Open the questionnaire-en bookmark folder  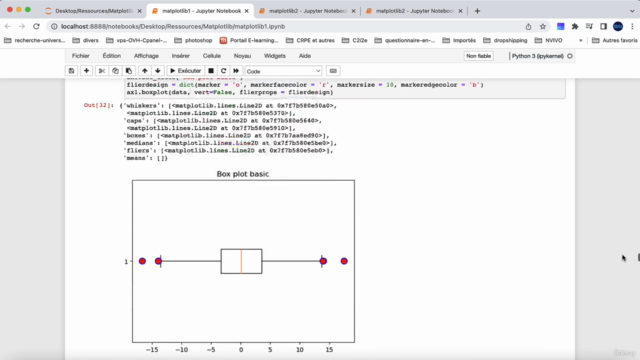click(x=405, y=40)
